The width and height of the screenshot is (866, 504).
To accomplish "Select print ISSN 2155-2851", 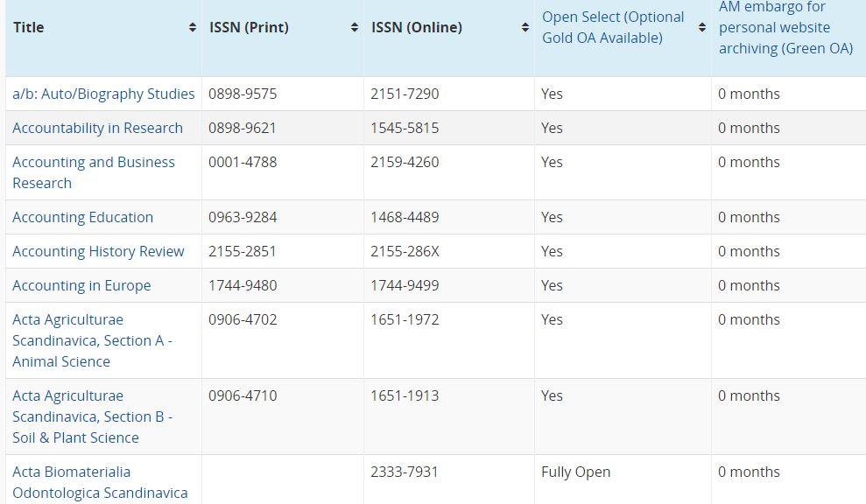I will 243,252.
